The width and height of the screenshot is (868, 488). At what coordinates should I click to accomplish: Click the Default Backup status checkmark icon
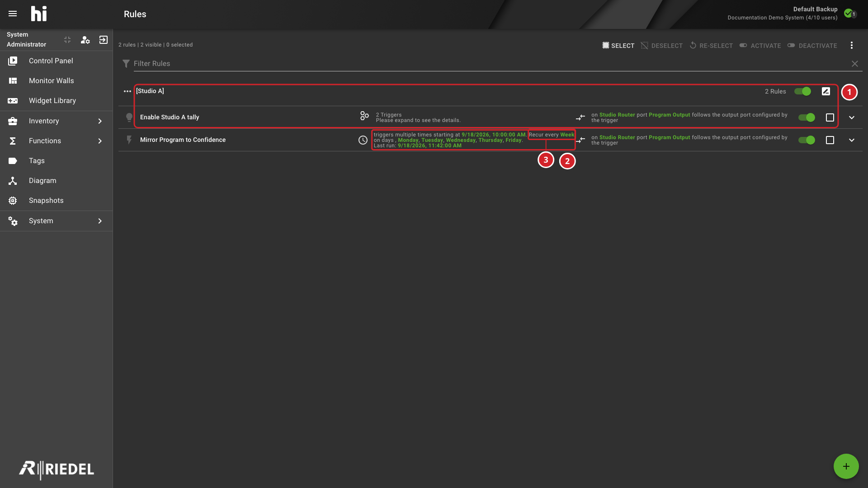point(848,13)
